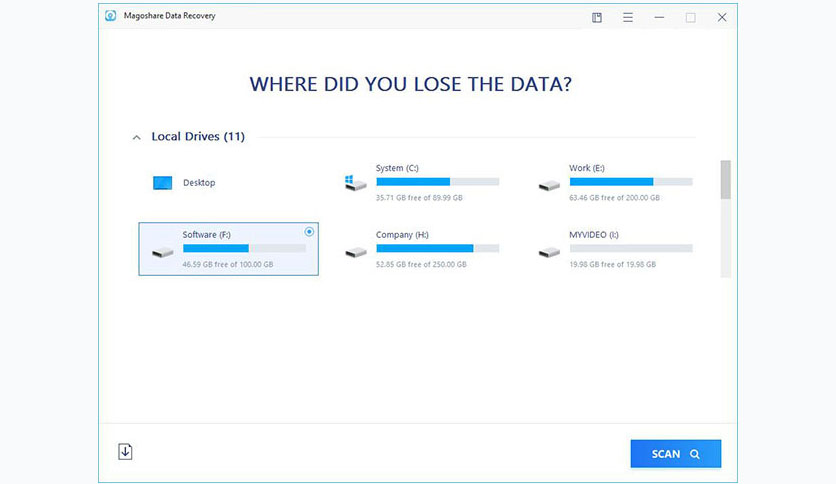Select the "System (C:)" label
Image resolution: width=836 pixels, height=484 pixels.
[x=397, y=168]
